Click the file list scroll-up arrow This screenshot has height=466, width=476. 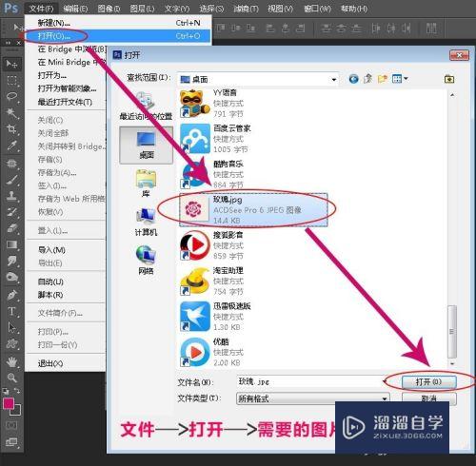(452, 95)
